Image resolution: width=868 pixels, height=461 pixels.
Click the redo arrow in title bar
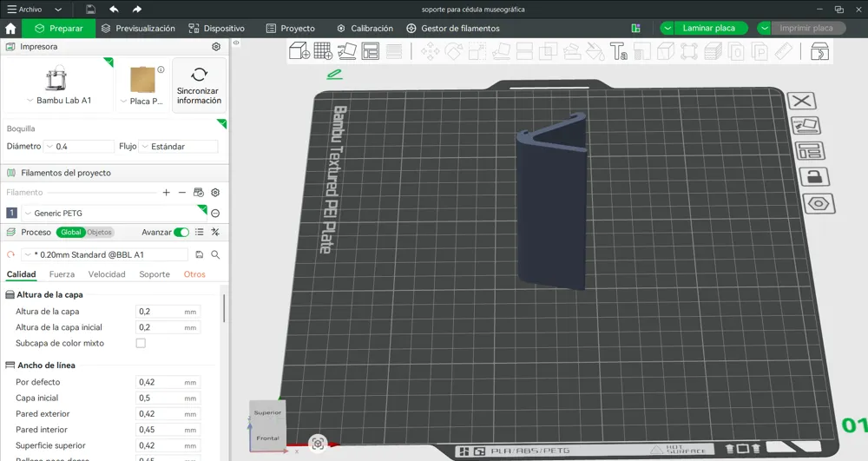[137, 9]
